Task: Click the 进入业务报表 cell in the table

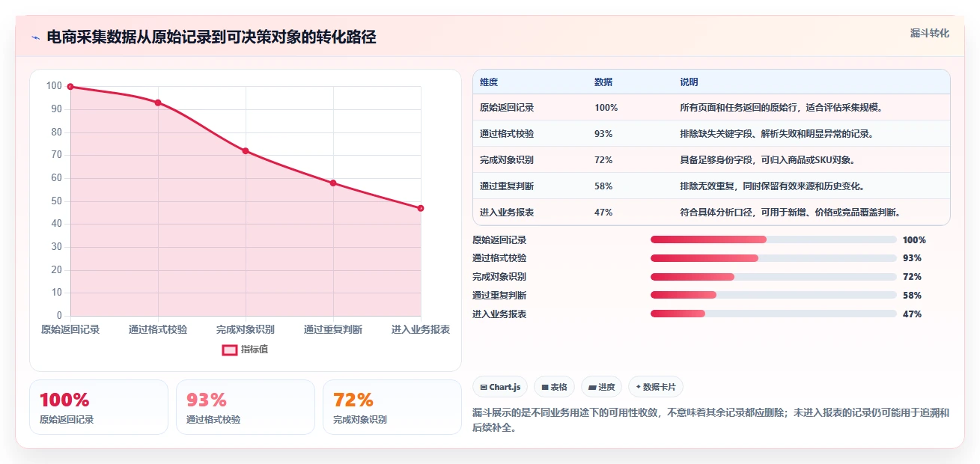Action: 507,213
